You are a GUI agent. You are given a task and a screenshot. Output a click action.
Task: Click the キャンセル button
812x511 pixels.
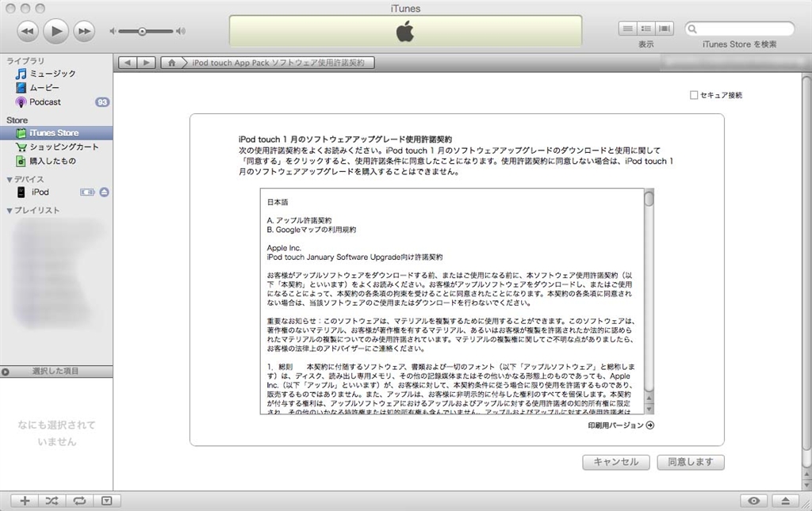click(x=615, y=462)
